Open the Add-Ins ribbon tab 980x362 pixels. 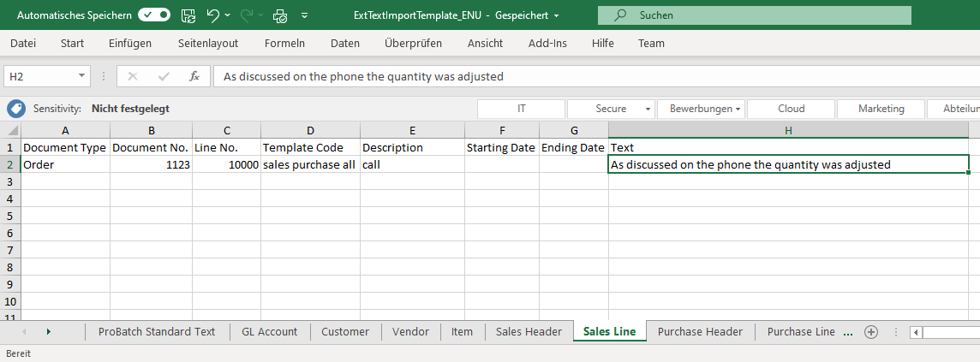tap(547, 43)
